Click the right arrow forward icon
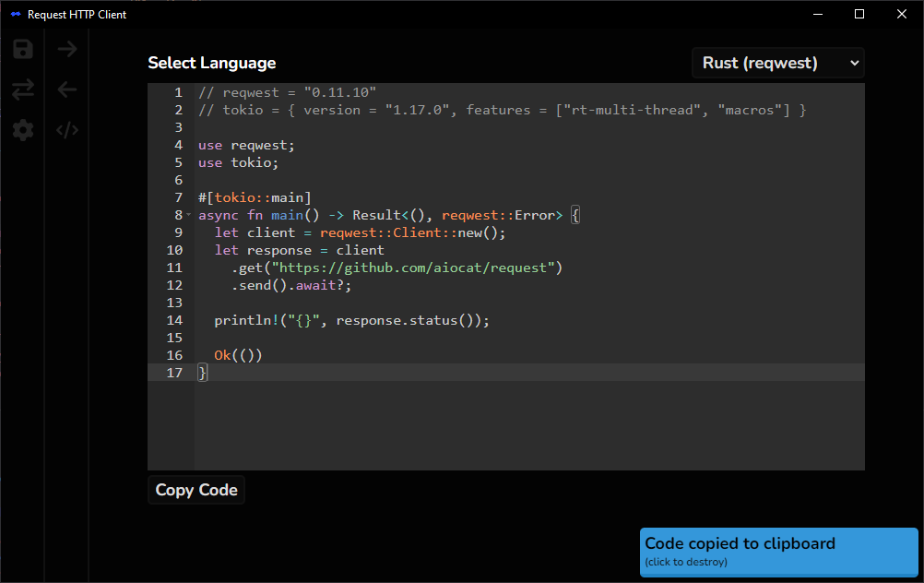 [67, 49]
